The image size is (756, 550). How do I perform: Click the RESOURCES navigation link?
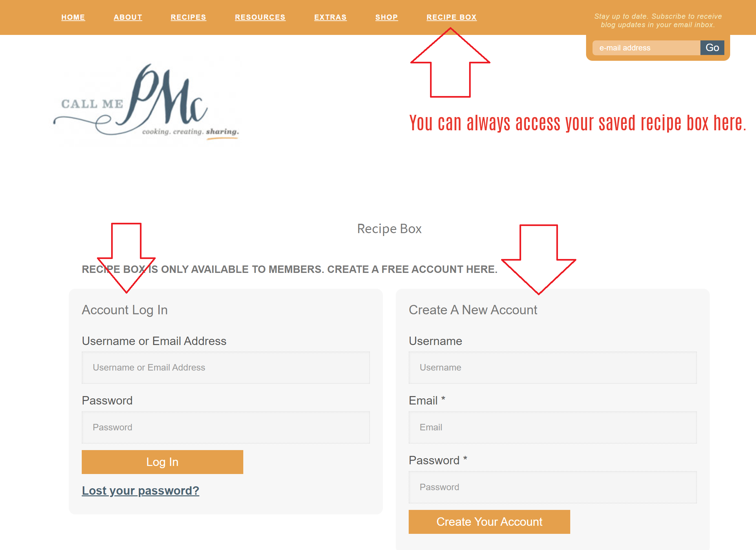coord(260,17)
